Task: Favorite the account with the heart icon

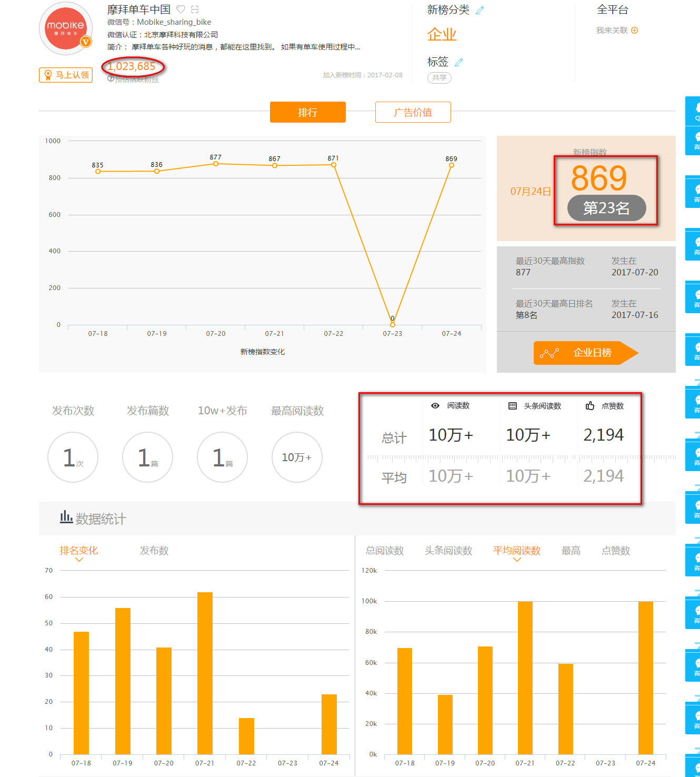Action: [x=181, y=9]
